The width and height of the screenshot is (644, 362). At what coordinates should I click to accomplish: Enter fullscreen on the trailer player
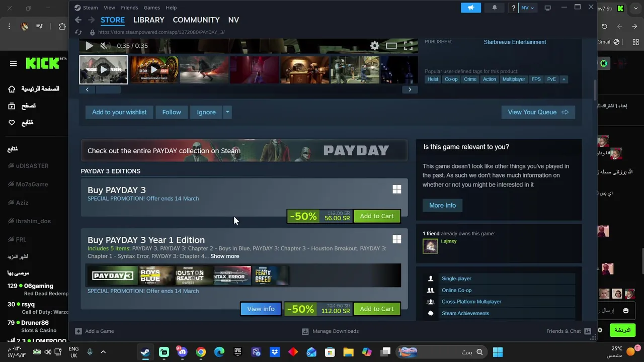pos(409,46)
